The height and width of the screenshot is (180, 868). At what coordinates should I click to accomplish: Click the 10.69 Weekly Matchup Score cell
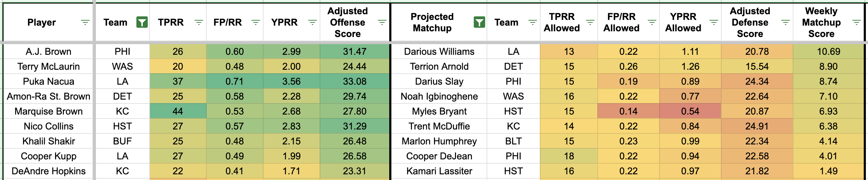coord(828,52)
